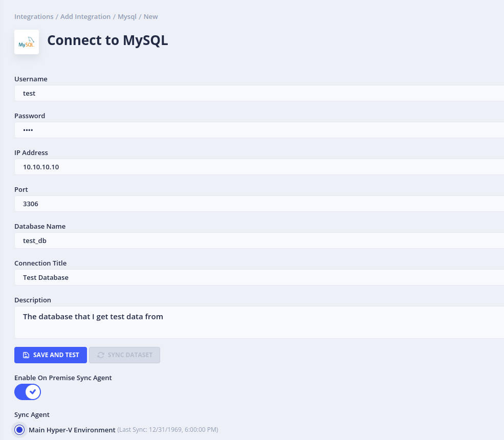504x440 pixels.
Task: Select the Main Hyper-V Environment radio button
Action: [x=19, y=430]
